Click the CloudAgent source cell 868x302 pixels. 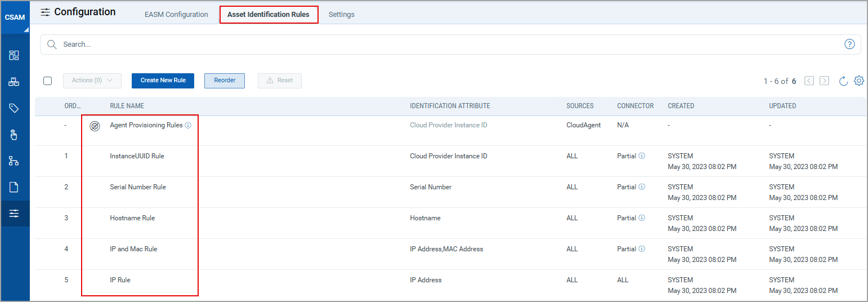tap(584, 125)
